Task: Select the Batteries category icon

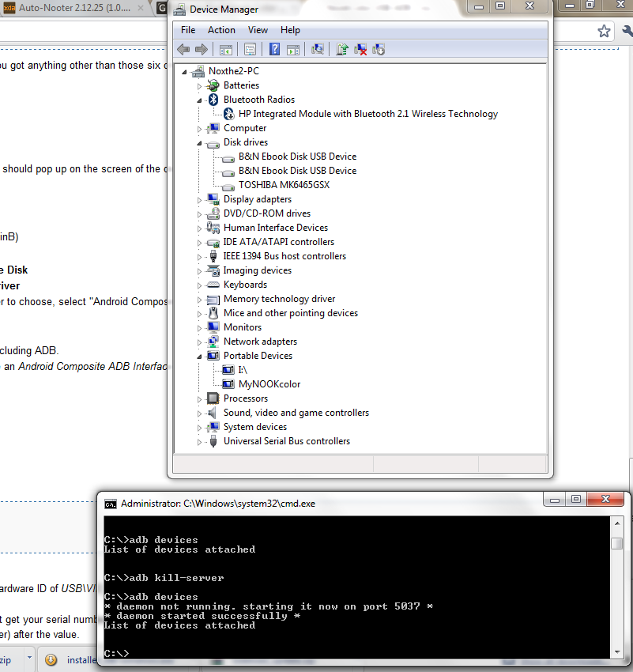Action: pos(213,85)
